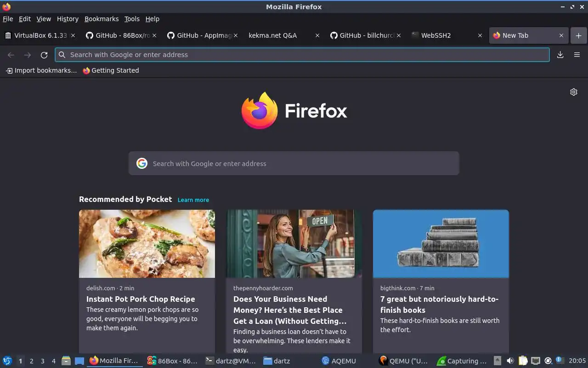Screen dimensions: 588x368
Task: Close the VirtualBox 6.1.33 tab
Action: [x=73, y=35]
